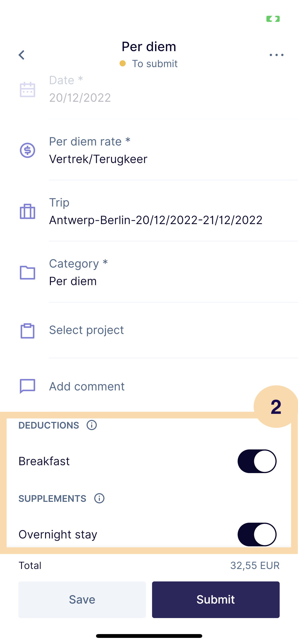Show info about Supplements

coord(99,498)
